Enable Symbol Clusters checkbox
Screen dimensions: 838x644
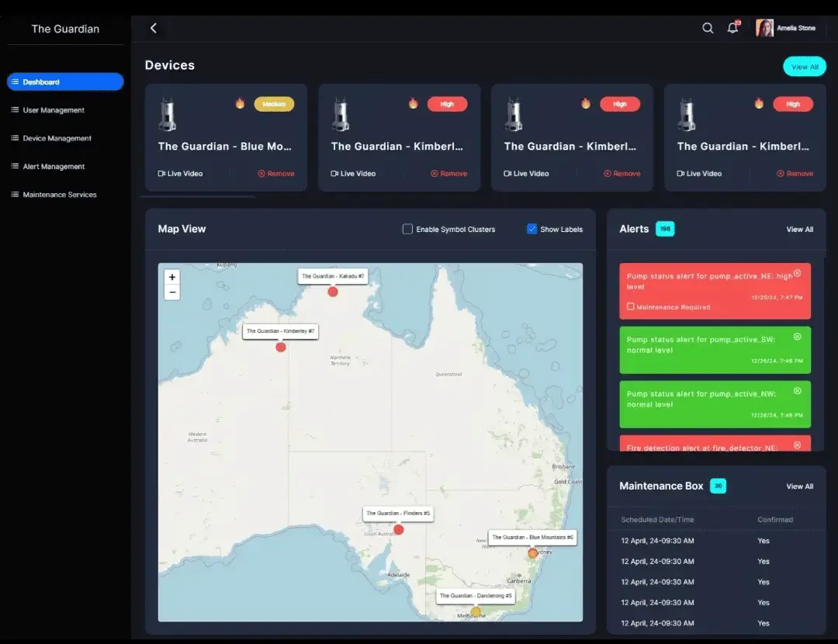(x=407, y=229)
